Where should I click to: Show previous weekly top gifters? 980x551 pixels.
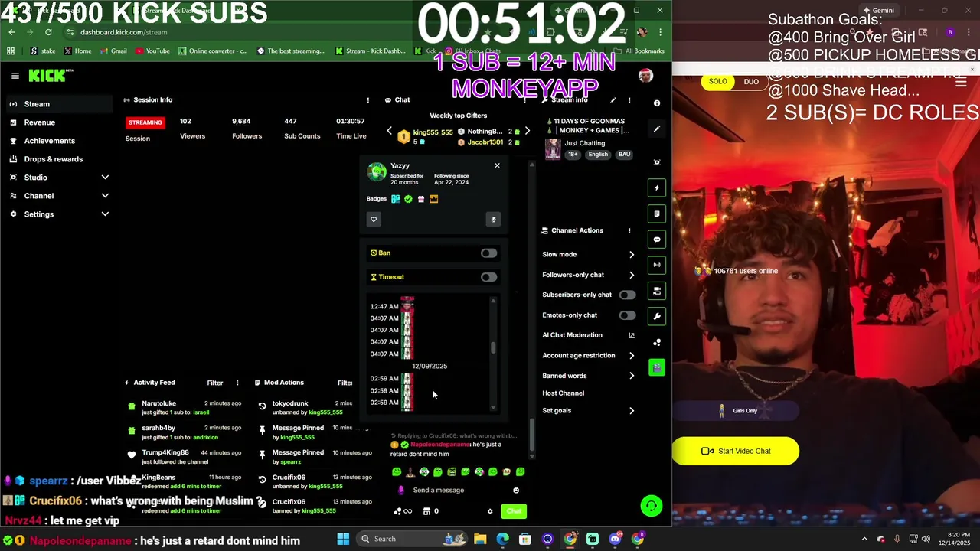point(389,131)
